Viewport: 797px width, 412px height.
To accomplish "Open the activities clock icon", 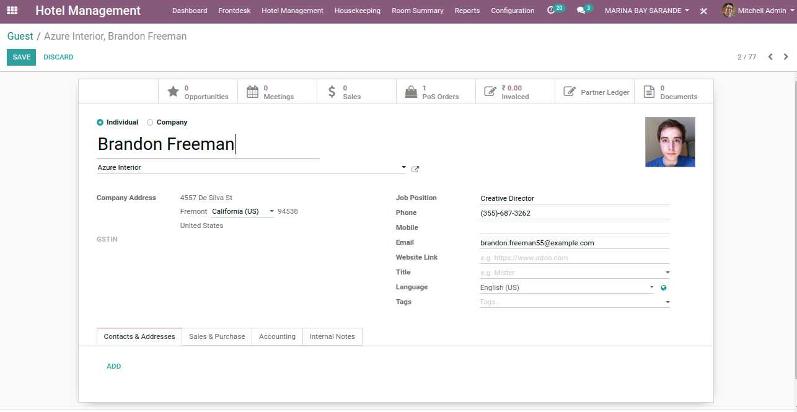I will [x=551, y=10].
